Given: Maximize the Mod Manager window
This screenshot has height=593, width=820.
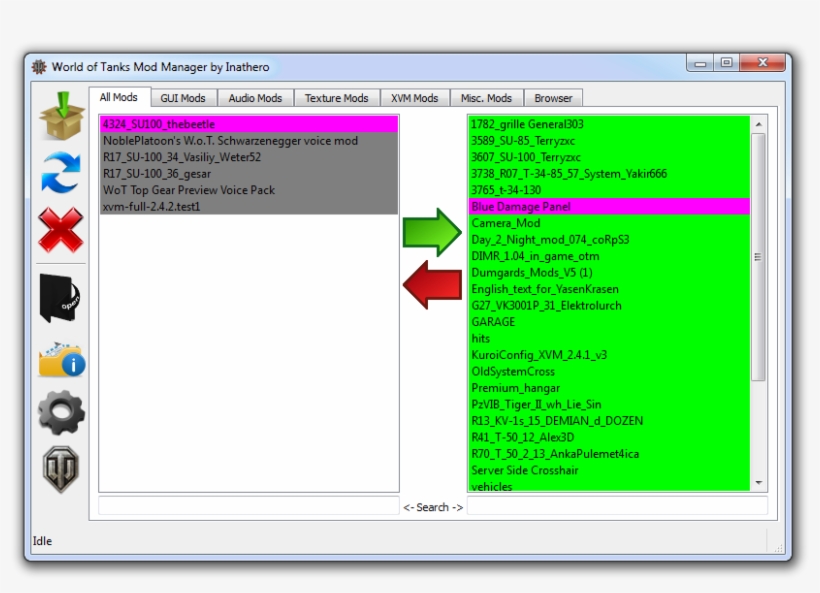Looking at the screenshot, I should pyautogui.click(x=726, y=63).
